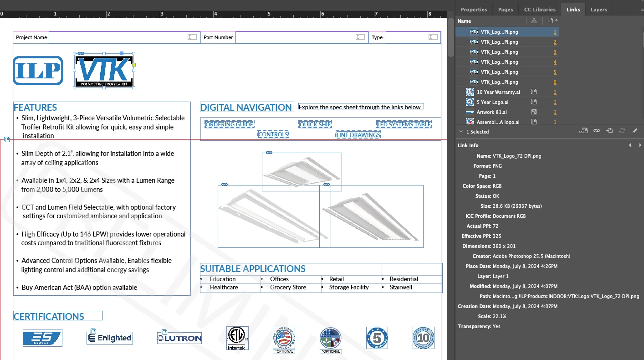644x360 pixels.
Task: Click the Effective PPI 325 value
Action: click(497, 236)
